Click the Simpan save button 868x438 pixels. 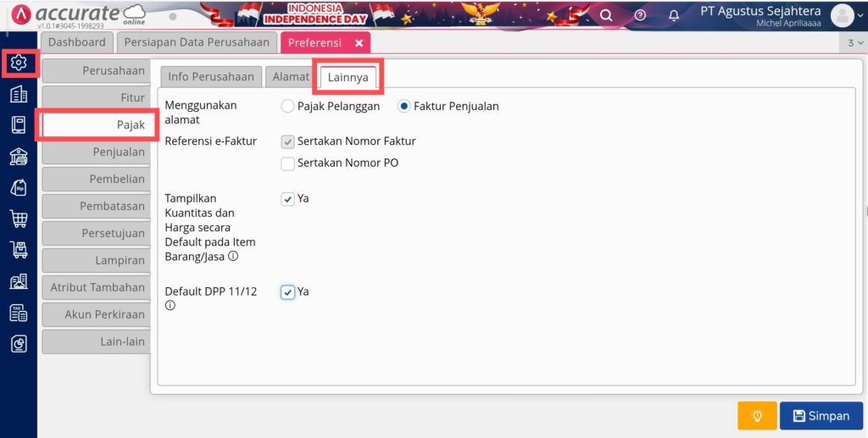click(821, 416)
